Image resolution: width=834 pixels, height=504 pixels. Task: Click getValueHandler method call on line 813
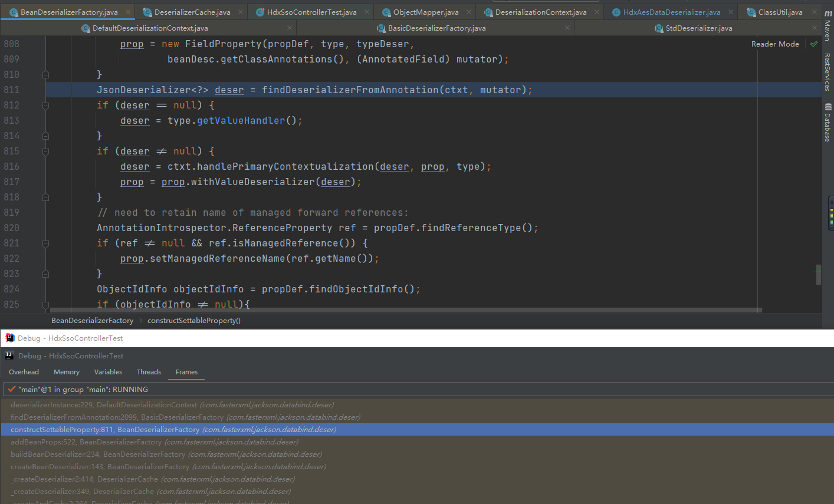241,120
